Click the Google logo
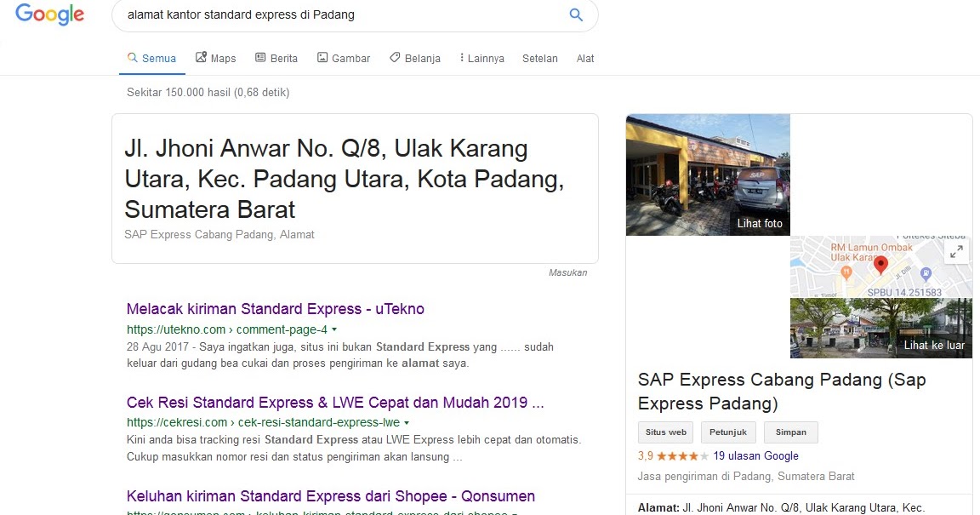The width and height of the screenshot is (980, 515). 49,14
